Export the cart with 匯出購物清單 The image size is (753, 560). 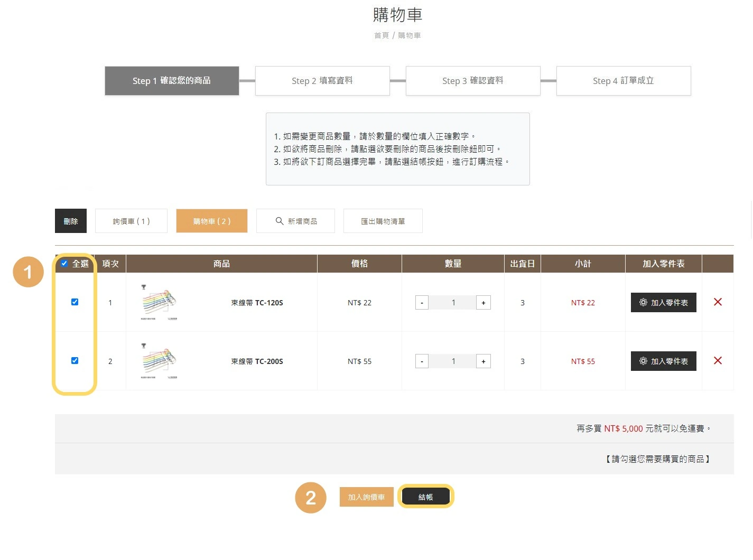click(x=383, y=221)
